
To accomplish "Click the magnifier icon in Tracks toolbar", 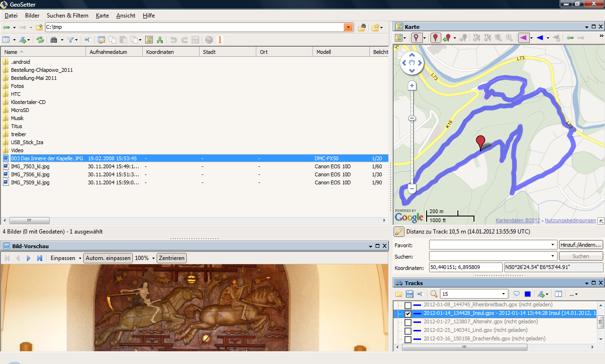I will pyautogui.click(x=434, y=294).
